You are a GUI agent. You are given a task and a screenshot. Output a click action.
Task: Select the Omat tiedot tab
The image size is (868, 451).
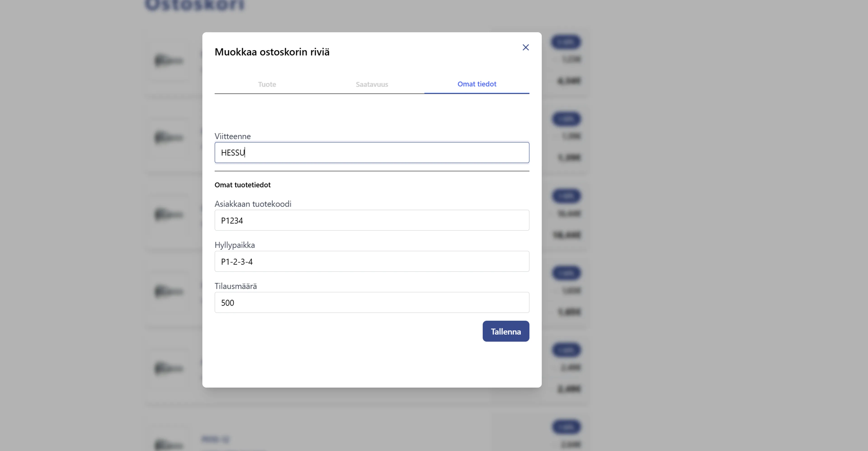[x=476, y=84]
